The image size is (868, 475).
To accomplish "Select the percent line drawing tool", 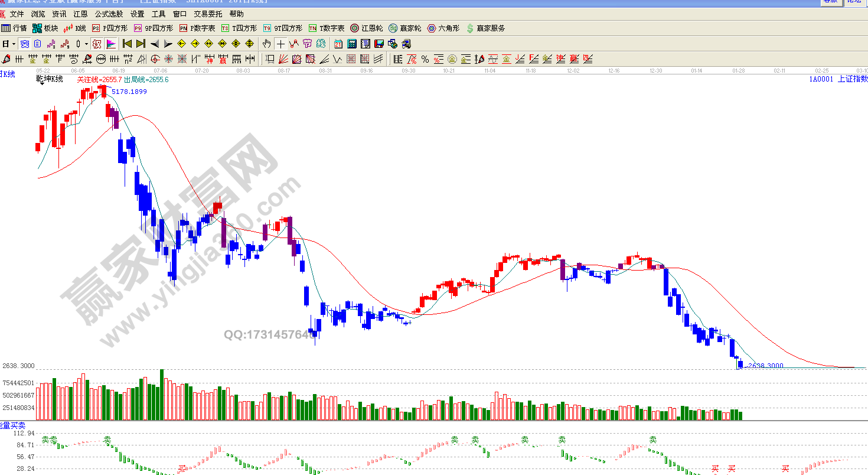I will pyautogui.click(x=425, y=59).
